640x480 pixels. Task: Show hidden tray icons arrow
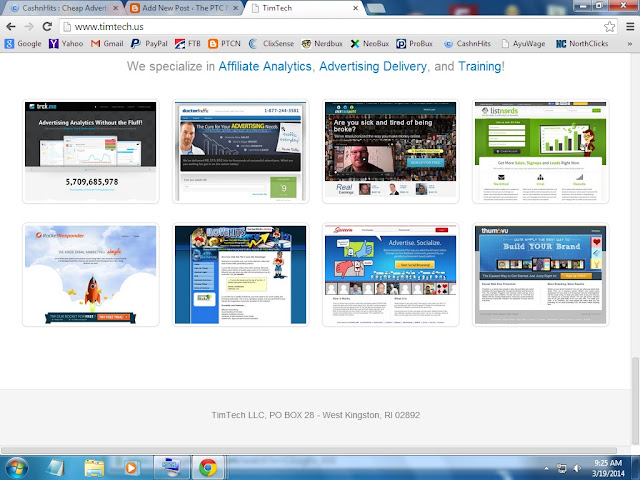pos(547,468)
